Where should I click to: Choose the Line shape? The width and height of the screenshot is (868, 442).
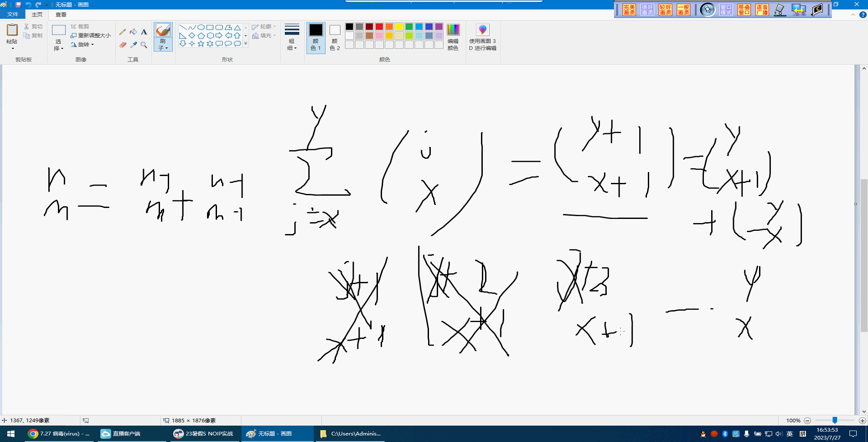click(x=183, y=27)
